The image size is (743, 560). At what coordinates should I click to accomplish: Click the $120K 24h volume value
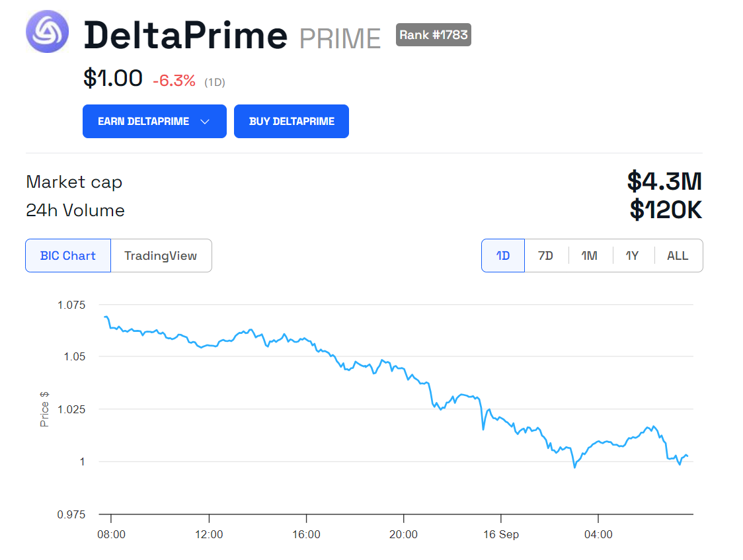pyautogui.click(x=665, y=210)
